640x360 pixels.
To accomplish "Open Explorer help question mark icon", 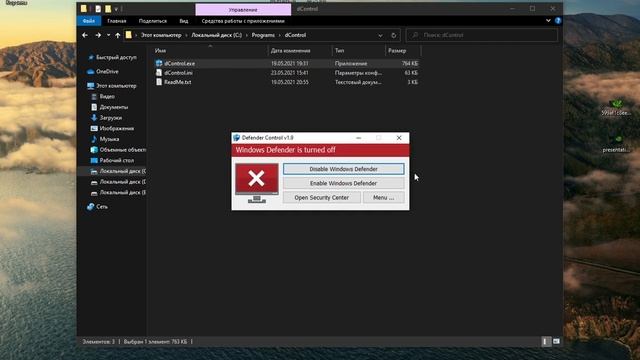I will pyautogui.click(x=558, y=21).
